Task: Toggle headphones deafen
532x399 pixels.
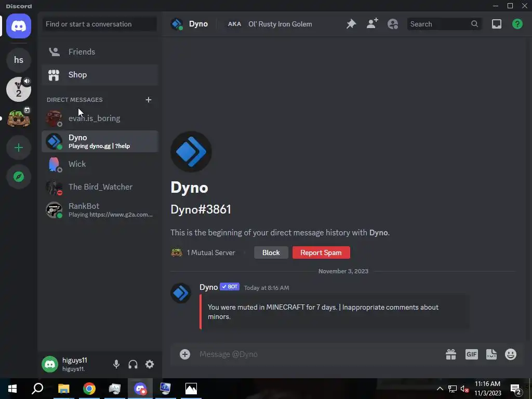Action: click(133, 364)
